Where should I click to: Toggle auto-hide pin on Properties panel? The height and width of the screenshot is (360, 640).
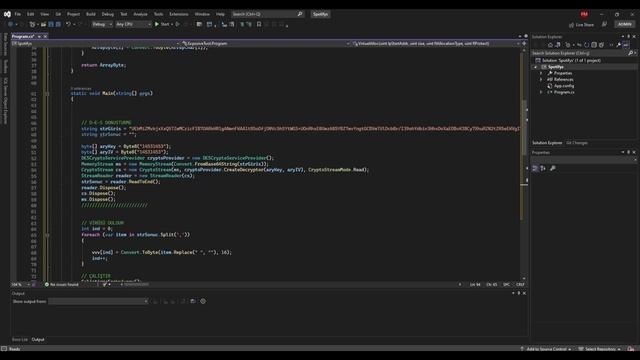pos(628,152)
